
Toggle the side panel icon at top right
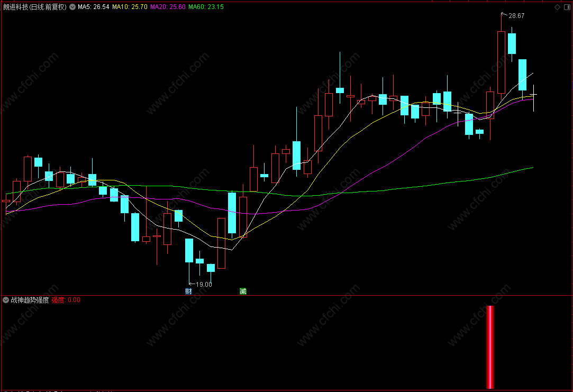(x=567, y=7)
